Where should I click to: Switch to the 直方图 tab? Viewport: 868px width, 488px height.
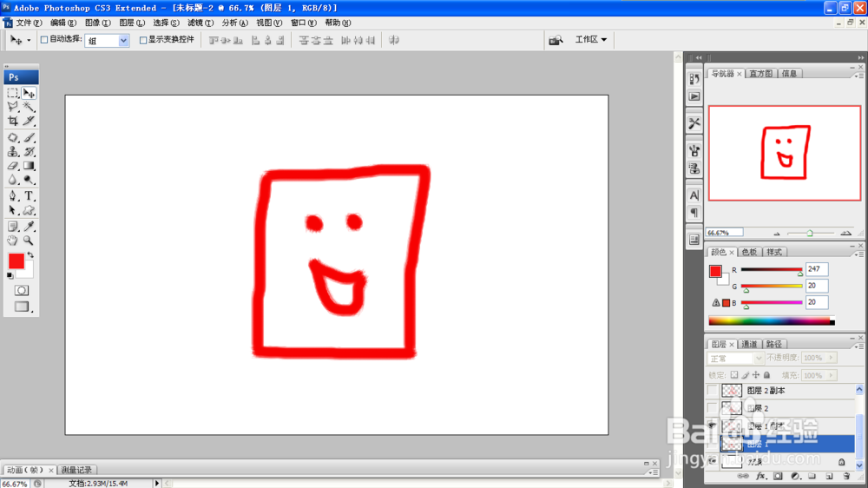coord(760,74)
